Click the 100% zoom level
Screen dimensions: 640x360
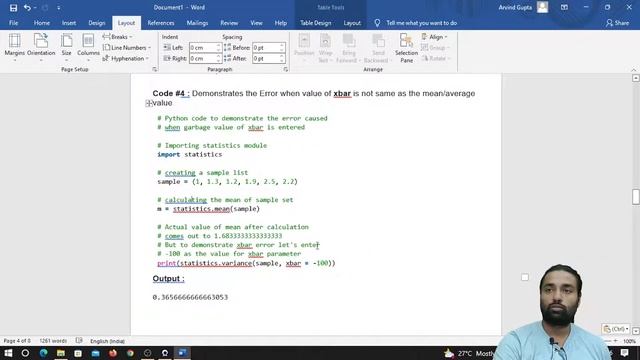point(629,341)
